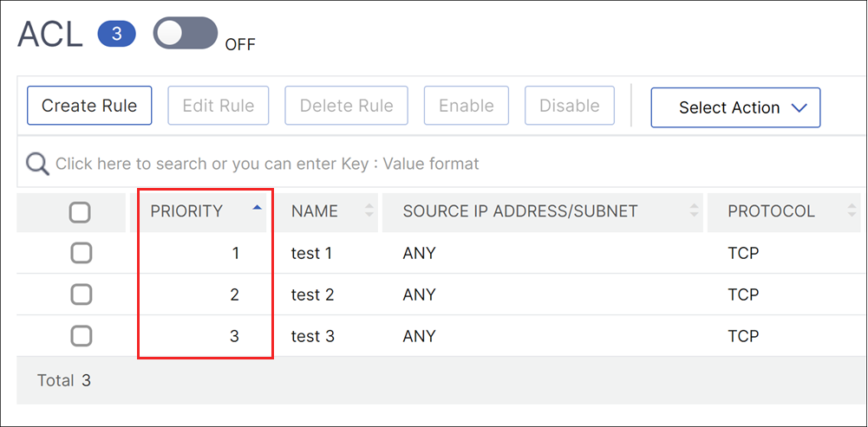
Task: Click the magnifier search icon
Action: (x=37, y=165)
